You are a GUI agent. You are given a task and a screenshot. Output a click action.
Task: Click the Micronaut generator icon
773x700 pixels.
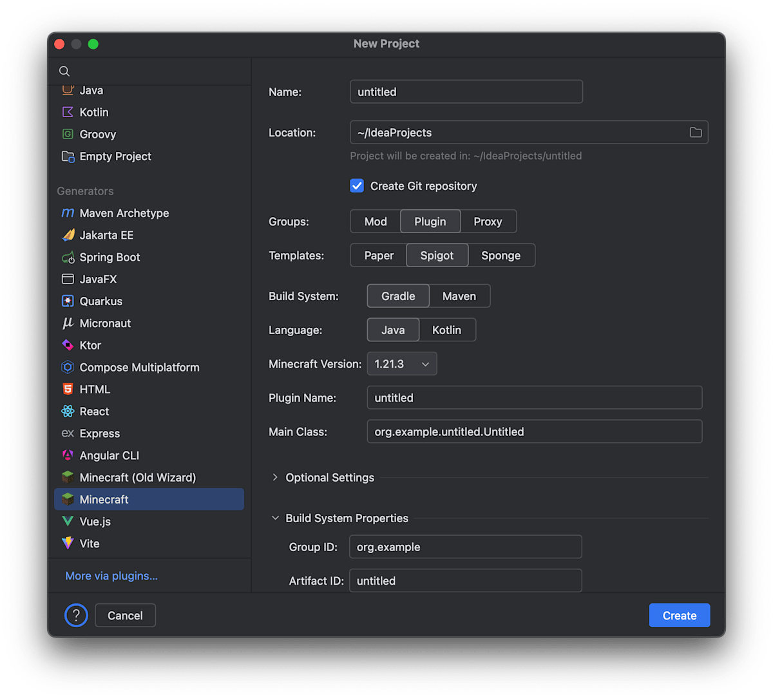pos(68,323)
